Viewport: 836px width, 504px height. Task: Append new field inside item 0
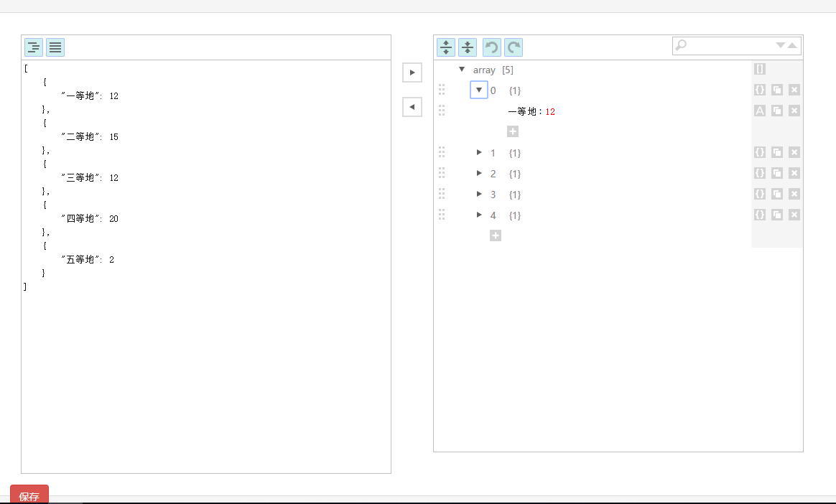512,131
